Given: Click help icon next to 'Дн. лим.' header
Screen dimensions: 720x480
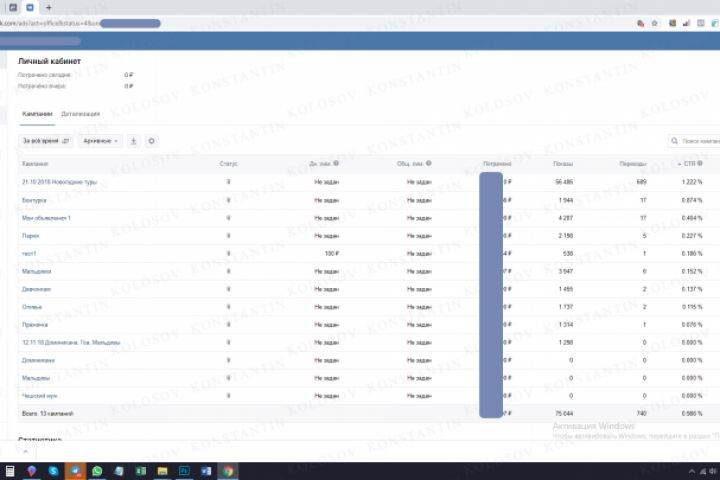Looking at the screenshot, I should point(336,163).
